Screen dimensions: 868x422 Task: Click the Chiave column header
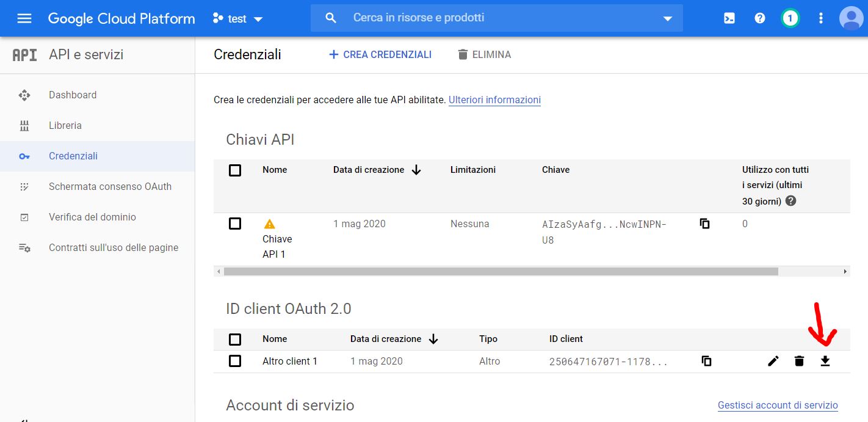coord(556,170)
